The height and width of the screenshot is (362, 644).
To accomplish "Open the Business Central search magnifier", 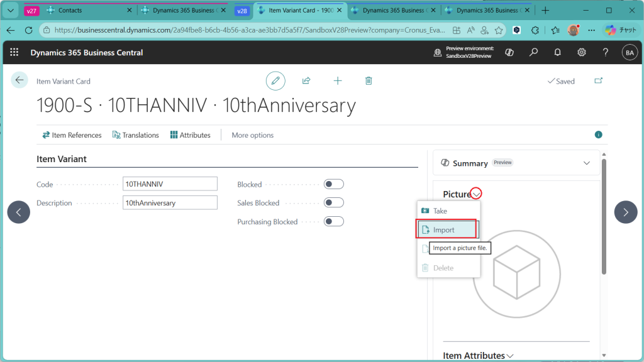I will (533, 53).
